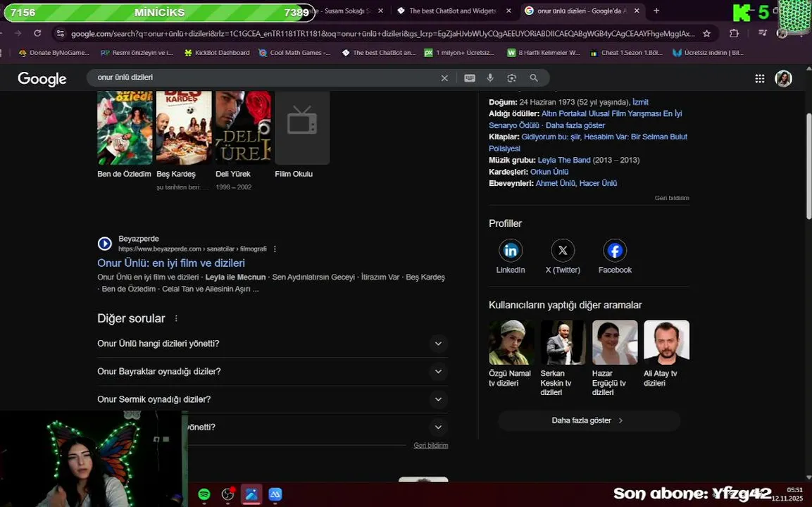Viewport: 812px width, 507px height.
Task: Open the Facebook profile icon
Action: [x=615, y=251]
